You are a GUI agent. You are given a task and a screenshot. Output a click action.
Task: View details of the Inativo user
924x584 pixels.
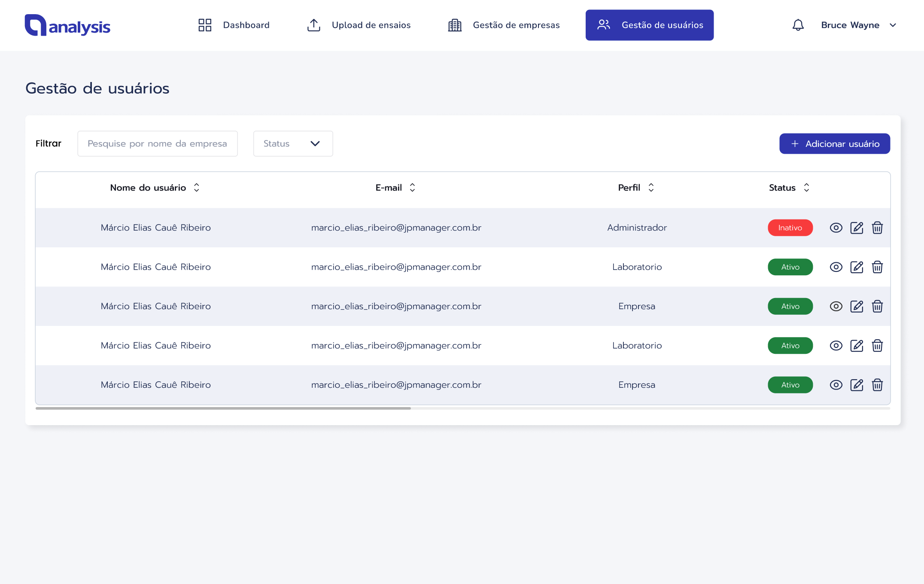tap(836, 228)
